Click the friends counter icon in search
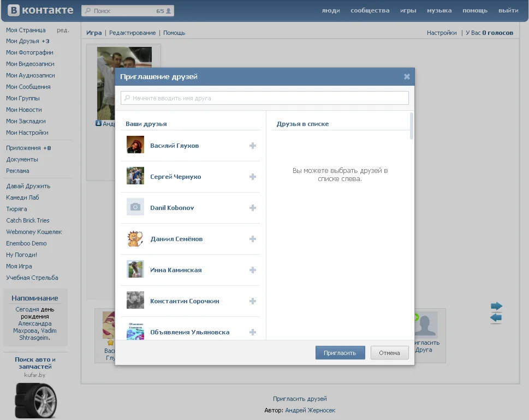529x420 pixels. click(x=168, y=11)
